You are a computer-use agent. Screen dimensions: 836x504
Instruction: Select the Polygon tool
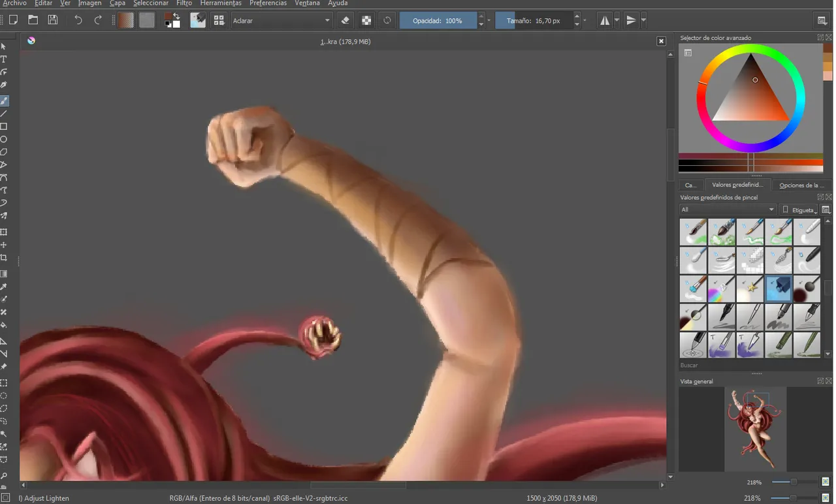4,152
